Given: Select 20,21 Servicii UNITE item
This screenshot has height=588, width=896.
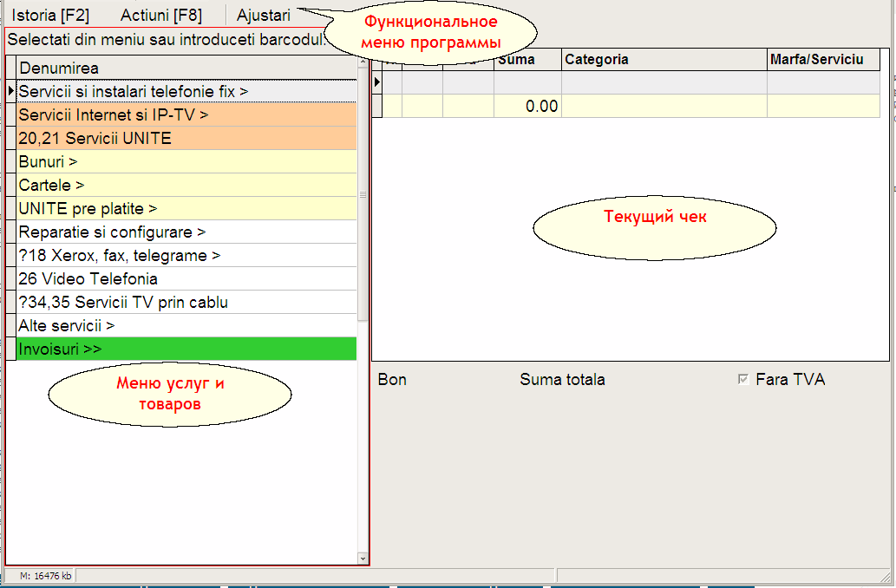Looking at the screenshot, I should 186,138.
